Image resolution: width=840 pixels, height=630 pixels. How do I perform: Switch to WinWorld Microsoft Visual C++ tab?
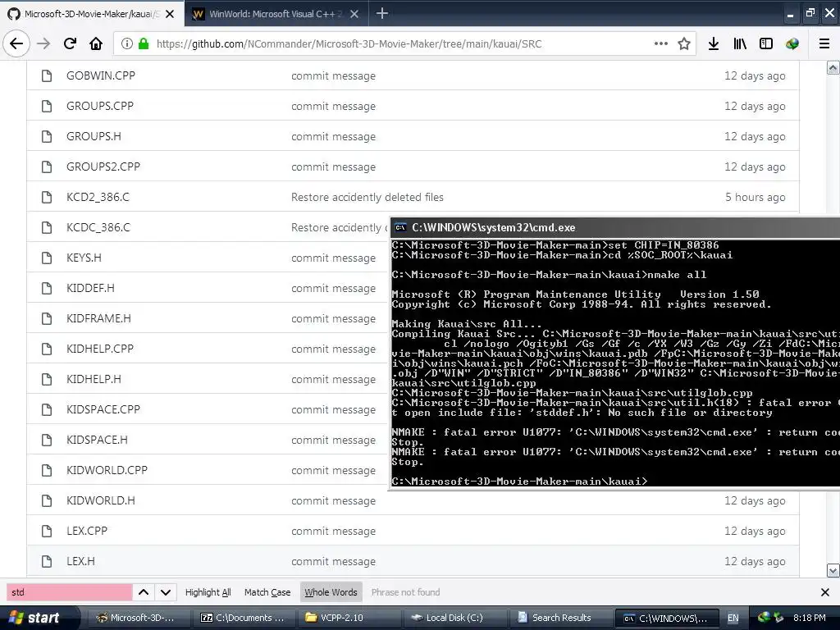[x=276, y=14]
